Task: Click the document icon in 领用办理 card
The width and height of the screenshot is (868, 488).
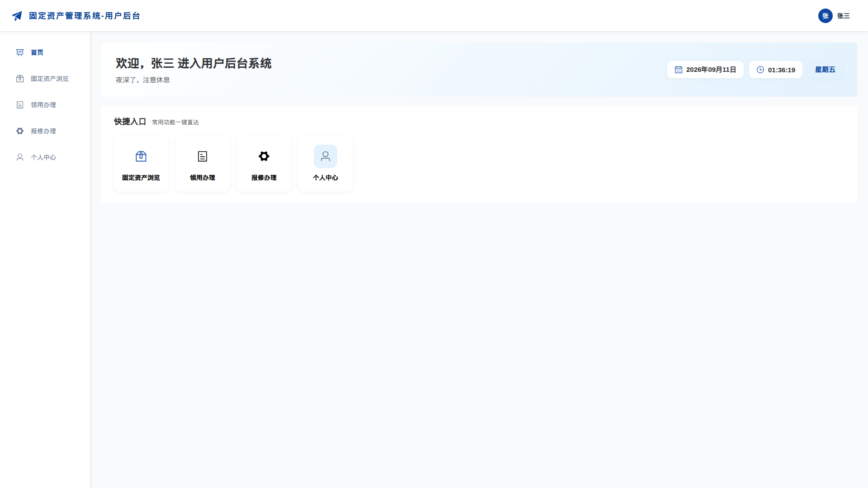Action: 203,156
